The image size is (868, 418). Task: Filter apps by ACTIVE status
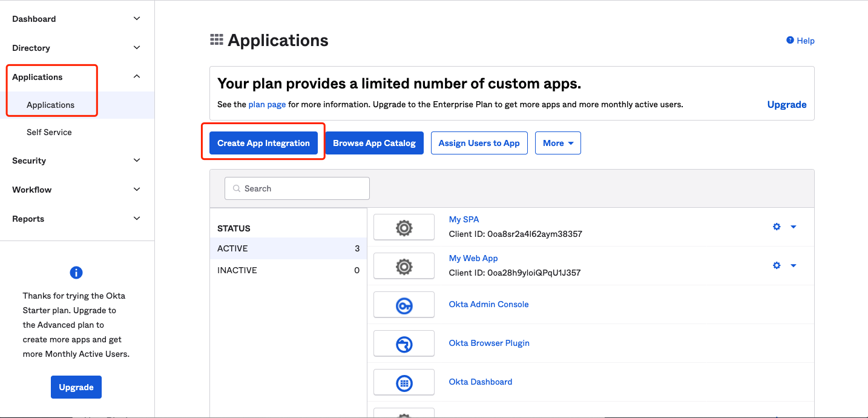tap(288, 248)
